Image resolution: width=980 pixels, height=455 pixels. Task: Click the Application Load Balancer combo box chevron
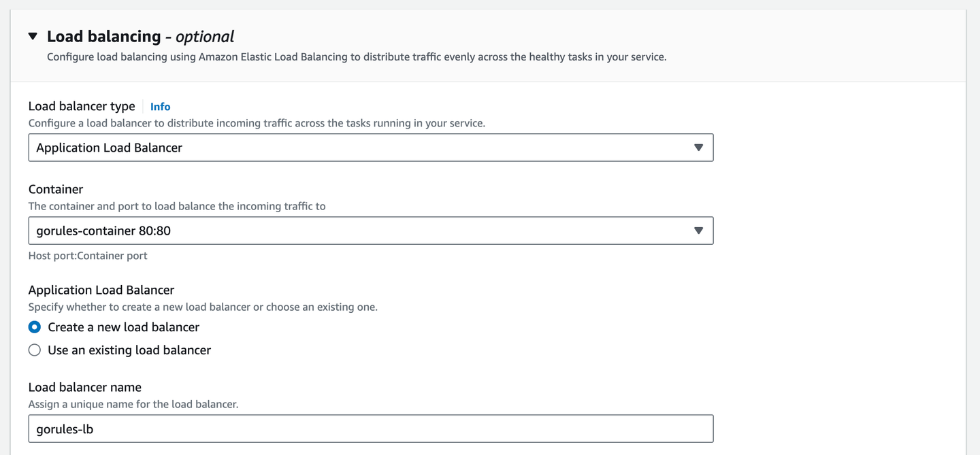click(698, 147)
